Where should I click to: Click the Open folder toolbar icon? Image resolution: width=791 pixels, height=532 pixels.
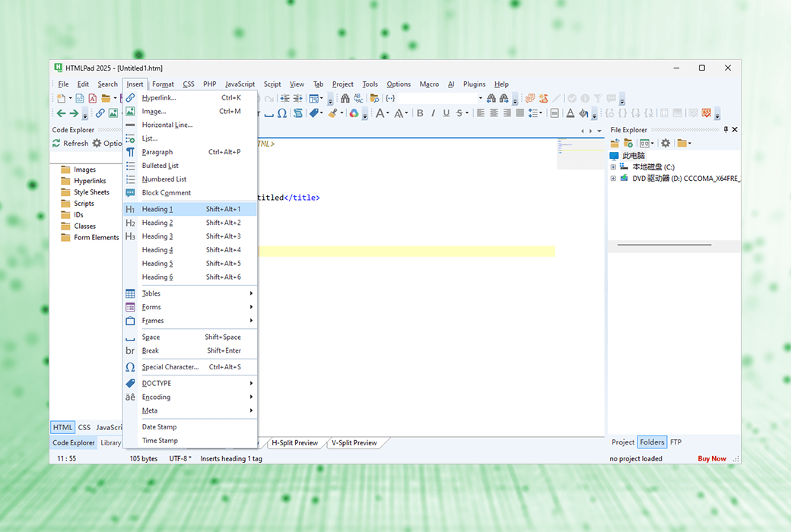106,98
